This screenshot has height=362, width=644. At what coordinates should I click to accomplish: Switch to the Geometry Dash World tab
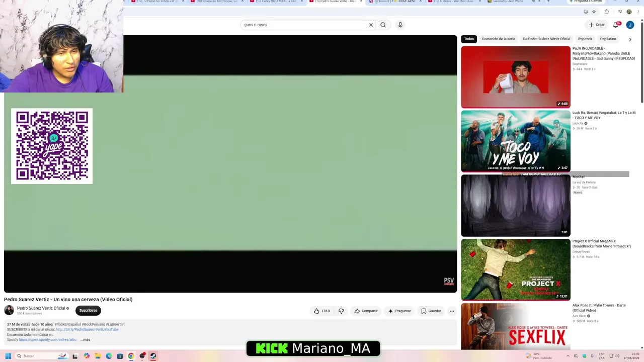pos(515,2)
